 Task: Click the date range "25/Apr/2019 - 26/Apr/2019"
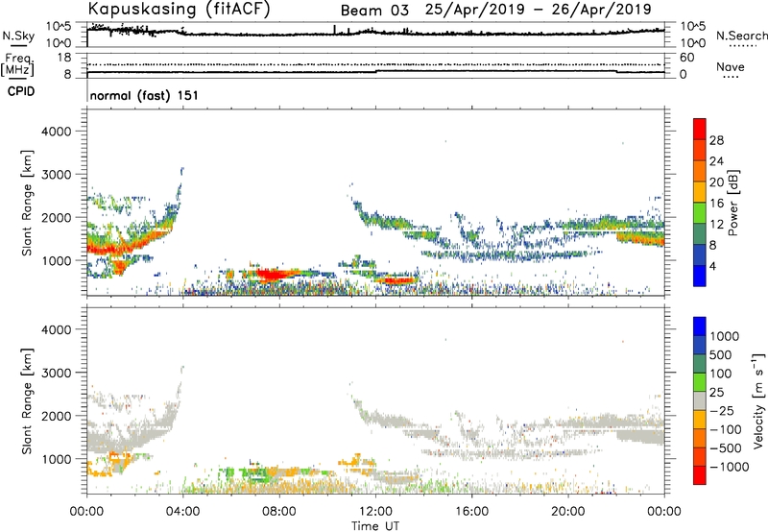pos(539,10)
